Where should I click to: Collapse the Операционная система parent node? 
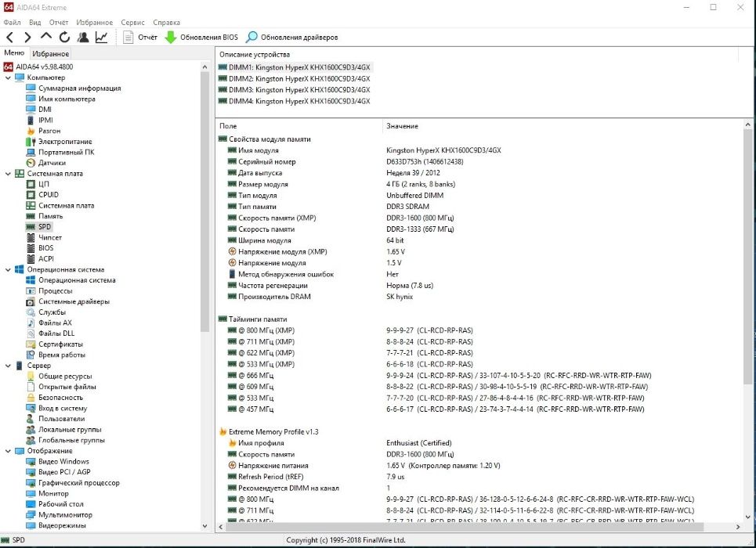point(8,269)
